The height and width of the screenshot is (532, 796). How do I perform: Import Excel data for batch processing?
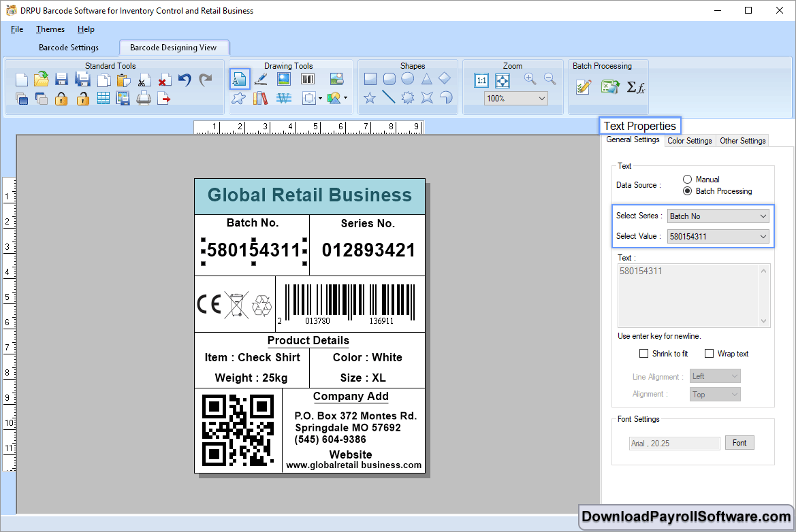coord(609,86)
